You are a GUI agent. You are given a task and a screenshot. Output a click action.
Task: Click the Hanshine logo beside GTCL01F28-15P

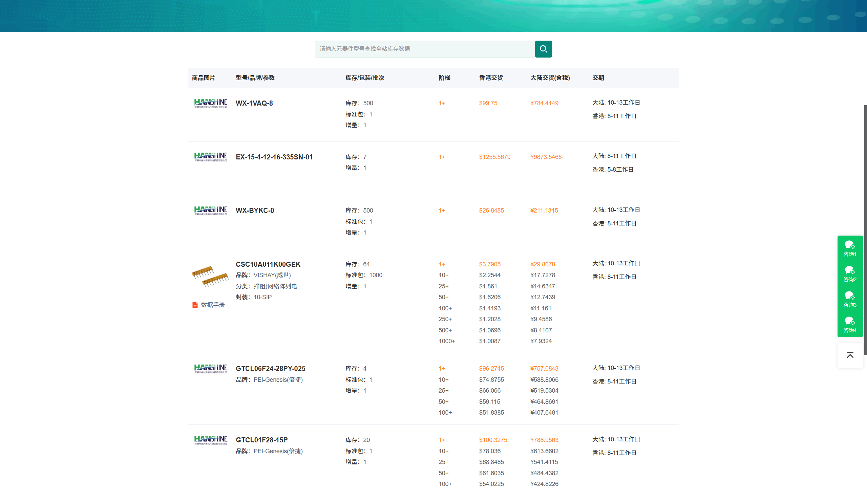pos(211,440)
